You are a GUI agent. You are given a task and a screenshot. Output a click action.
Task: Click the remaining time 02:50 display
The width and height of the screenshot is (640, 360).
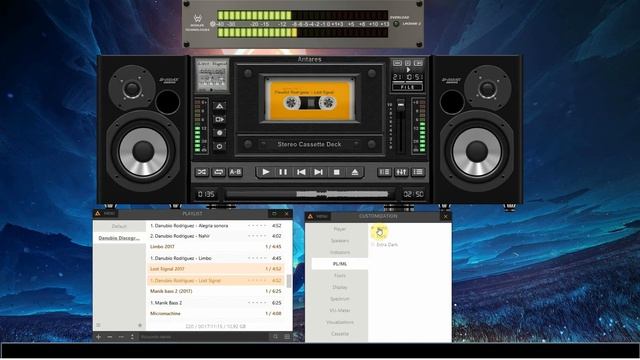(413, 194)
